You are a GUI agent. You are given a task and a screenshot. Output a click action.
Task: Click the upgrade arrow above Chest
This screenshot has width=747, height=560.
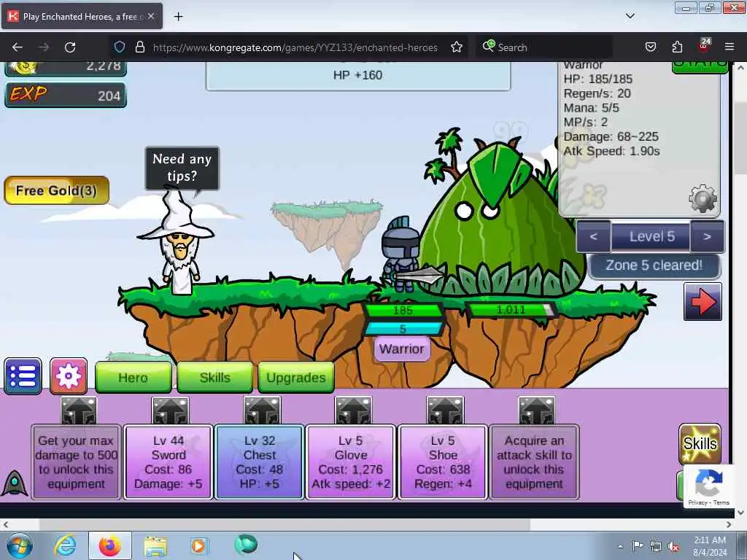[262, 411]
